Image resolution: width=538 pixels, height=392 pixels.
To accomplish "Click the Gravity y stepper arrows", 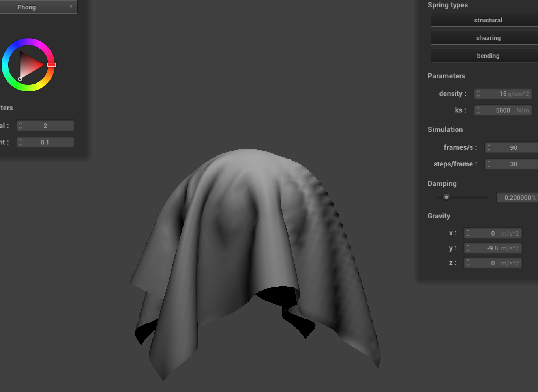I will pyautogui.click(x=468, y=248).
